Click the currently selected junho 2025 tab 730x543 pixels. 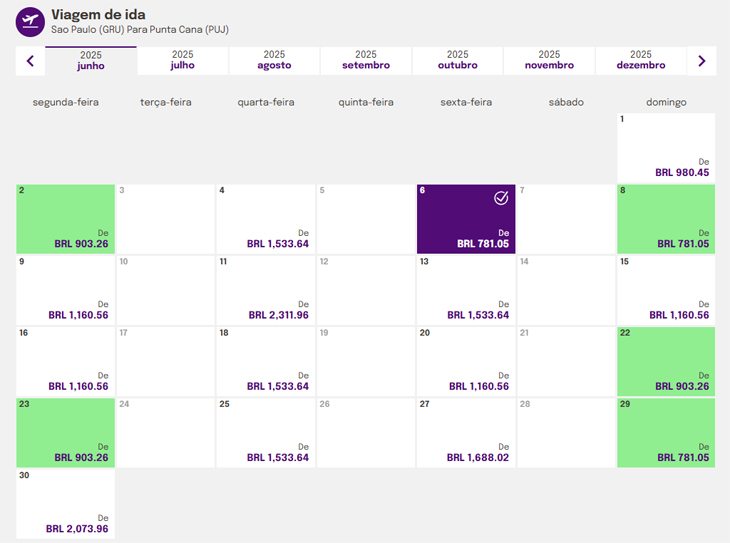coord(91,60)
